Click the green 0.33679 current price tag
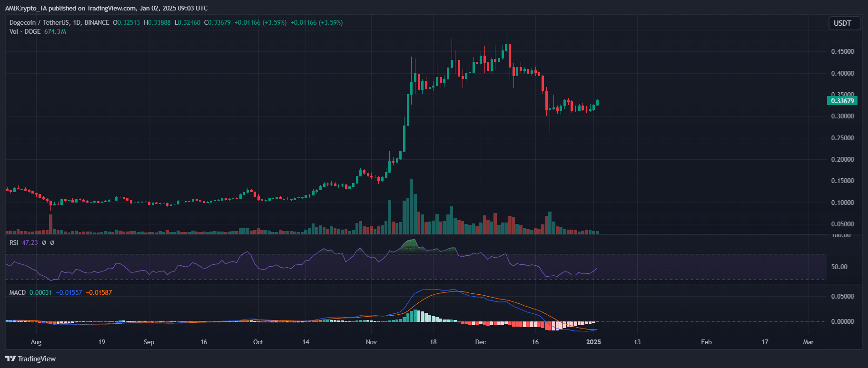This screenshot has width=868, height=368. click(x=842, y=101)
